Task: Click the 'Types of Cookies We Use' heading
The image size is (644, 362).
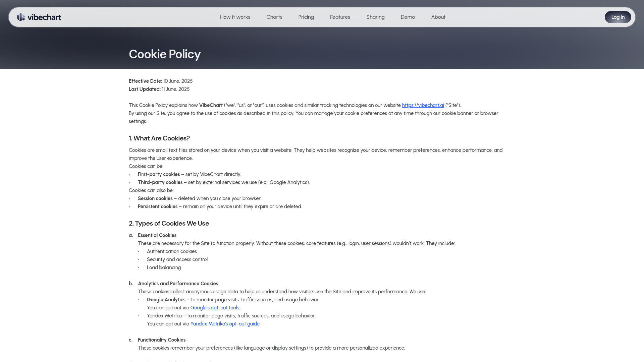Action: (169, 224)
